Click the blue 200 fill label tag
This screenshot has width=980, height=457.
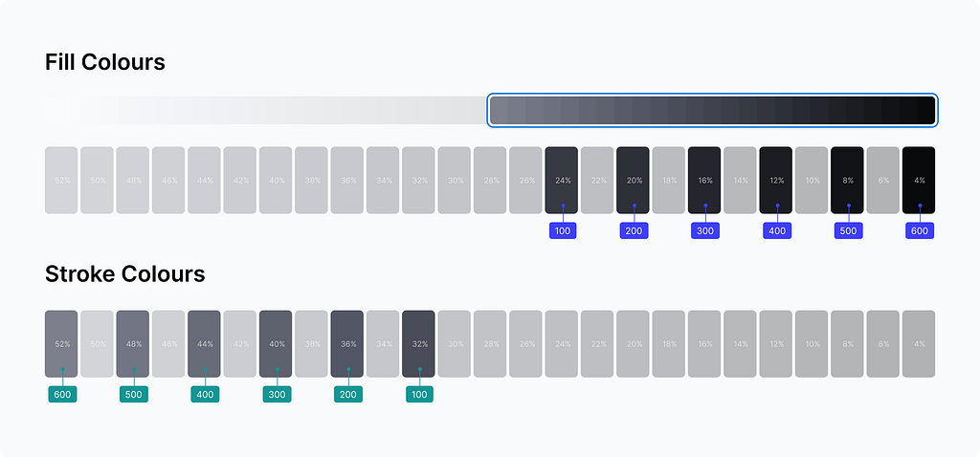pyautogui.click(x=634, y=230)
